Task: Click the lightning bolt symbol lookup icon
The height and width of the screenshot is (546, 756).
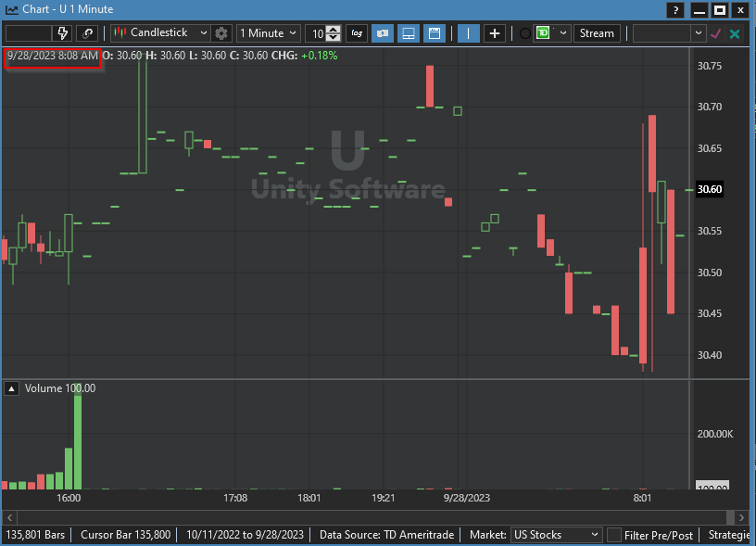Action: pyautogui.click(x=63, y=33)
